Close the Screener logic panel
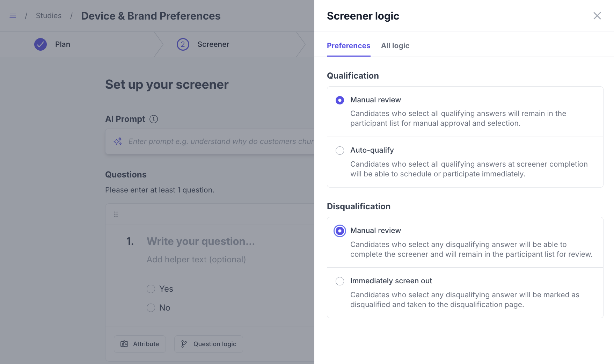Image resolution: width=614 pixels, height=364 pixels. click(597, 16)
